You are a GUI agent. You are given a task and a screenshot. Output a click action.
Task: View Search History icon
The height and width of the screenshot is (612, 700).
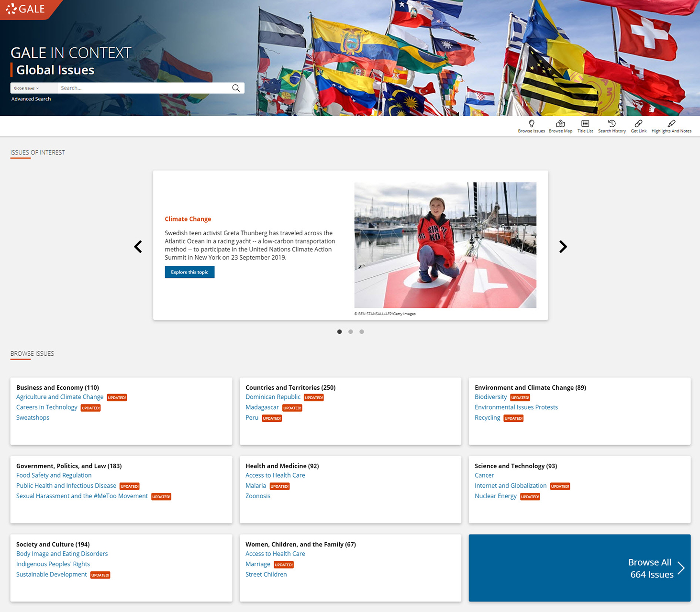tap(612, 123)
